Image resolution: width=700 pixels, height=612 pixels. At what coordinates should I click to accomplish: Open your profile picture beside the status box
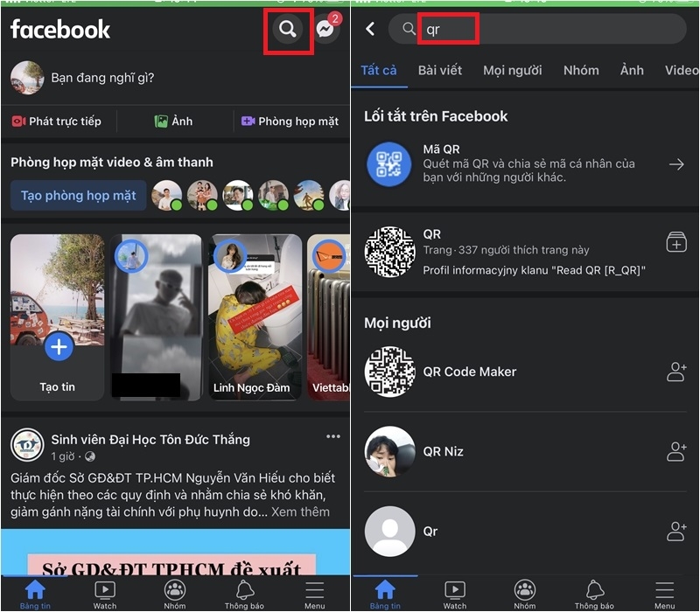click(27, 78)
